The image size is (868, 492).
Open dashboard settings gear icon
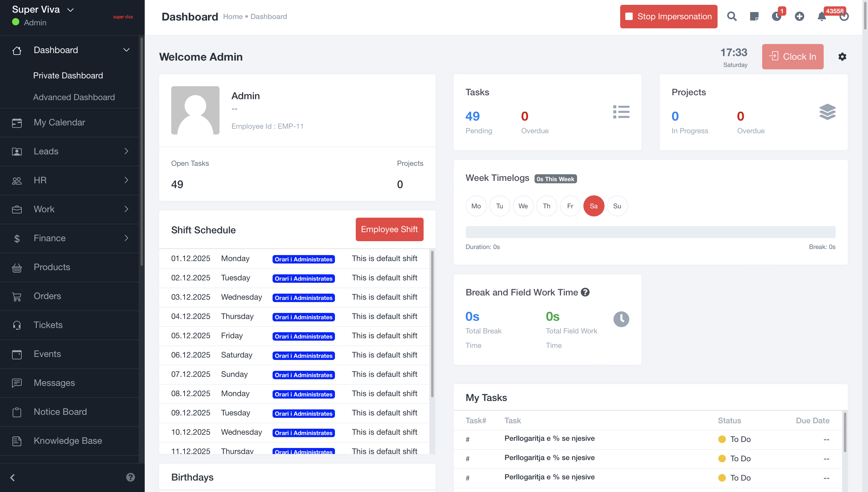[x=842, y=56]
